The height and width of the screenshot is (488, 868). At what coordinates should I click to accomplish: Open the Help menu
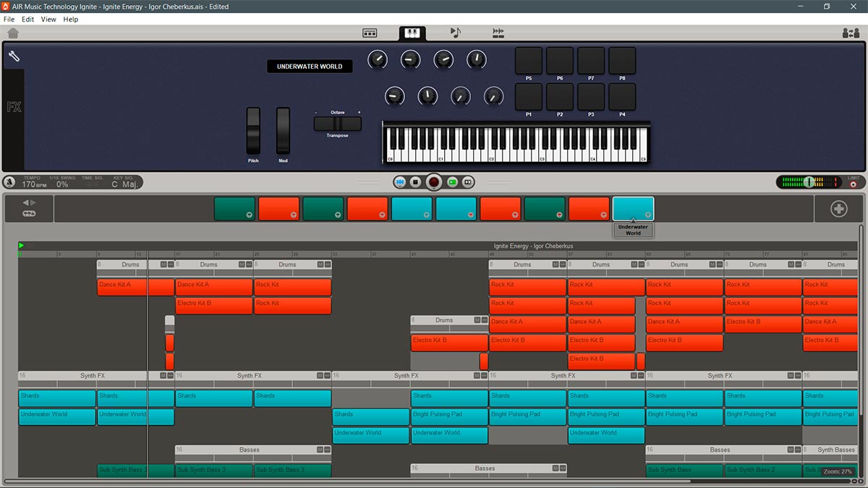(71, 20)
